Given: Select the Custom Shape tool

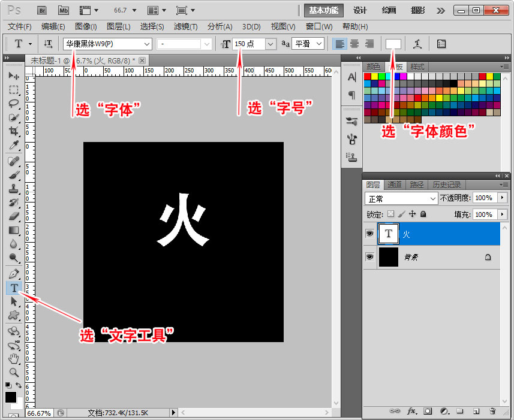Looking at the screenshot, I should (x=13, y=315).
